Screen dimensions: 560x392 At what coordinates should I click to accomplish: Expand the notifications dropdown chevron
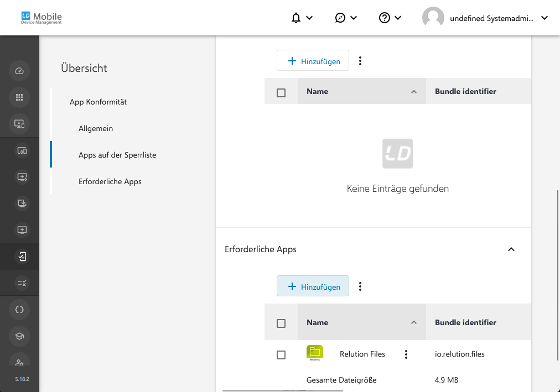coord(310,18)
